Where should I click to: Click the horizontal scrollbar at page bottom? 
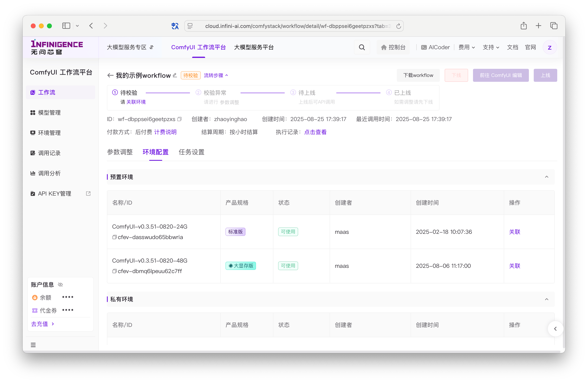click(292, 352)
